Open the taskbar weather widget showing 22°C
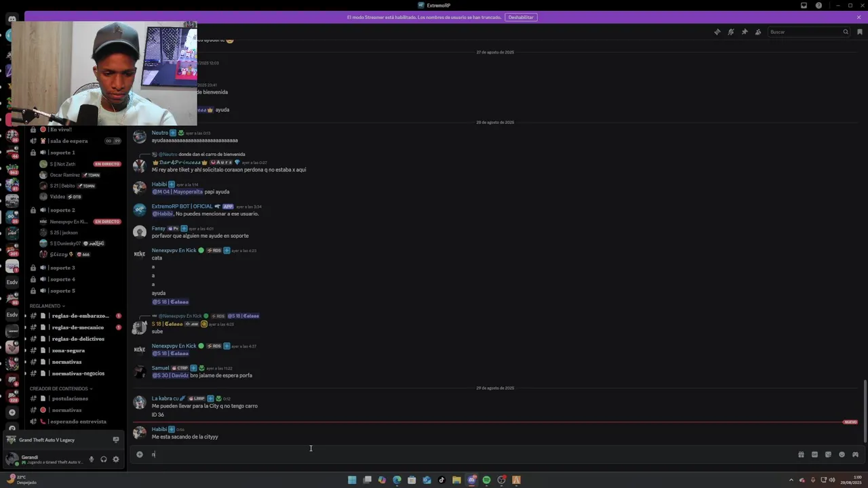This screenshot has width=868, height=488. (20, 480)
